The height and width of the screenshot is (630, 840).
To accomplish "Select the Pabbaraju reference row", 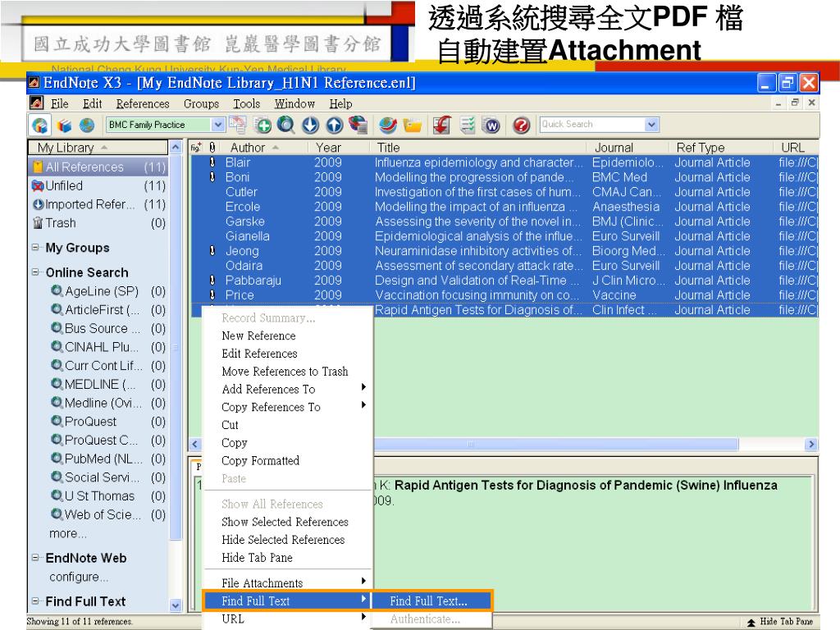I will tap(504, 281).
